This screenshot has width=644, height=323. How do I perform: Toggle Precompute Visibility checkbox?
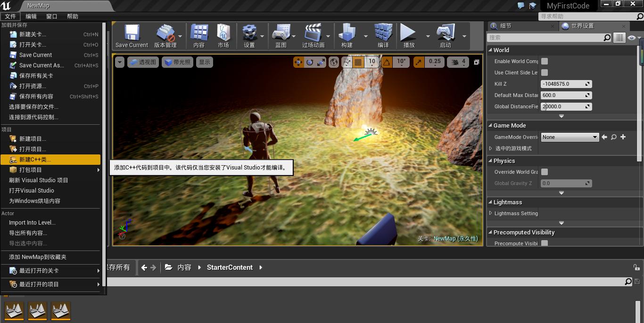[545, 243]
